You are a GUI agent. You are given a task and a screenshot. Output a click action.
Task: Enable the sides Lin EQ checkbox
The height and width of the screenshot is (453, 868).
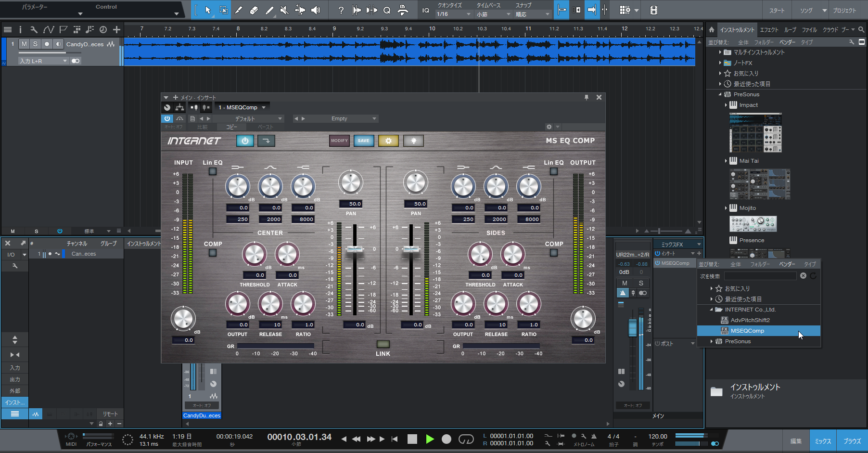pos(554,171)
